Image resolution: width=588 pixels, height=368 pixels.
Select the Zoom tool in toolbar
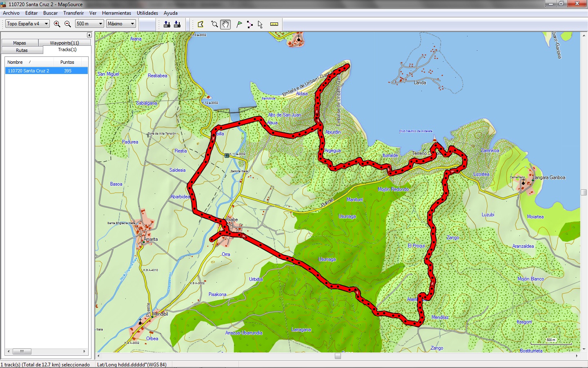[214, 24]
